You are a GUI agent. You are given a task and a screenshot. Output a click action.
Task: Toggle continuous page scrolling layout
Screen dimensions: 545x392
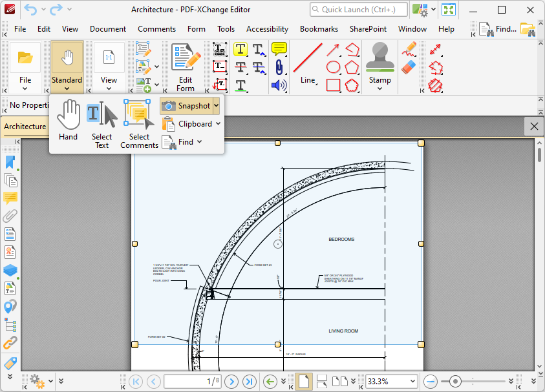[321, 382]
